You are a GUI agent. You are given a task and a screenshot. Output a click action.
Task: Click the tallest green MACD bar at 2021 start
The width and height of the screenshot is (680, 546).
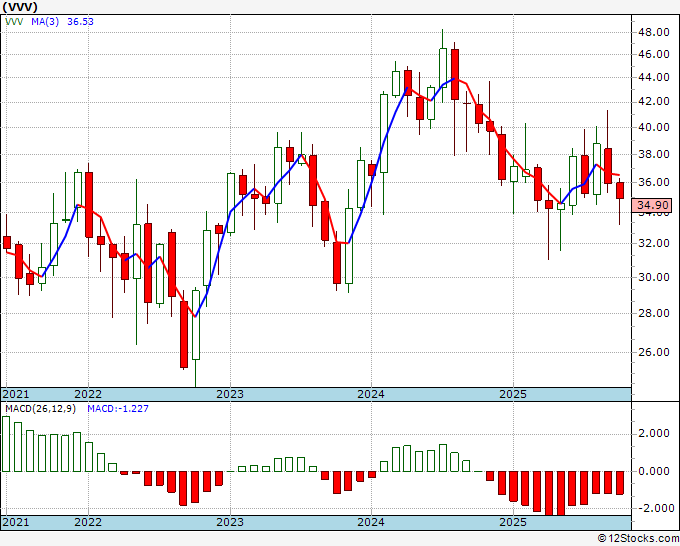point(6,444)
